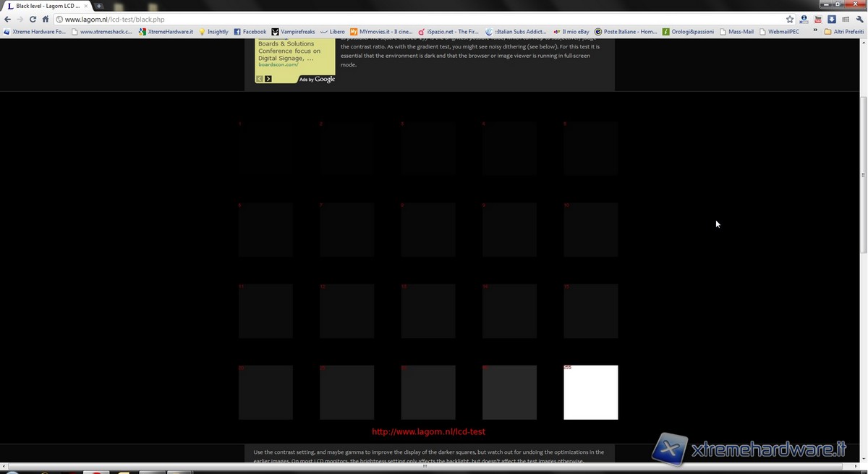Close the Black level tab
This screenshot has height=474, width=868.
tap(85, 6)
